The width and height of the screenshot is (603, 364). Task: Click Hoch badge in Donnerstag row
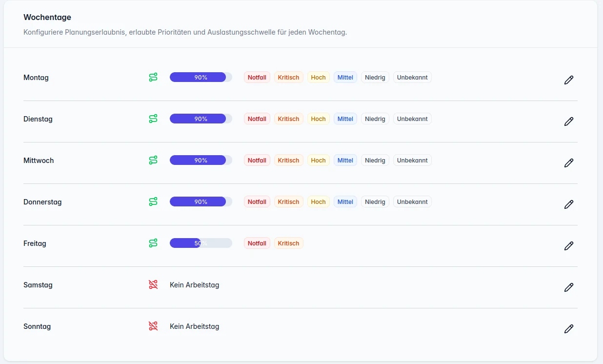[319, 202]
